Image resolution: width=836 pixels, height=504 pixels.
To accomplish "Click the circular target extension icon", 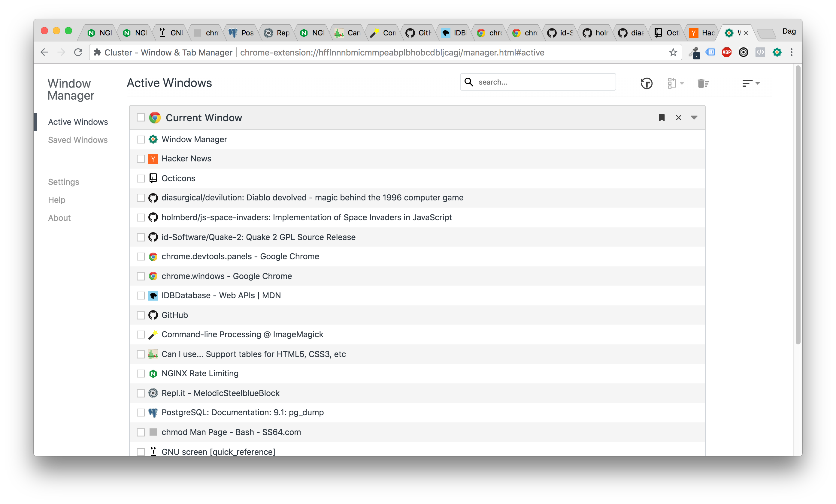I will point(744,52).
